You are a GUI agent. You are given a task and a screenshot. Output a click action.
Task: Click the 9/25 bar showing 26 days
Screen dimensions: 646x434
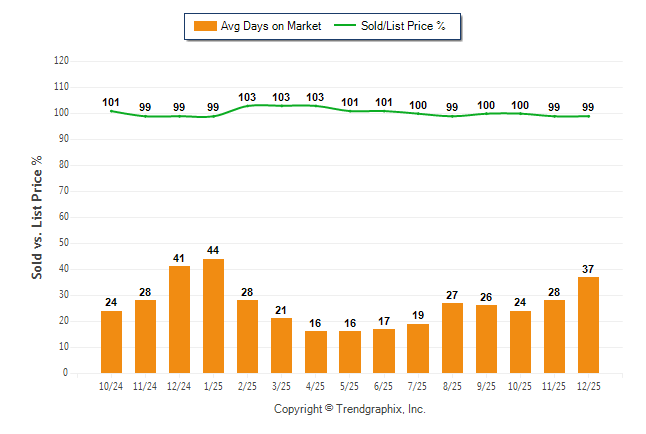(486, 339)
